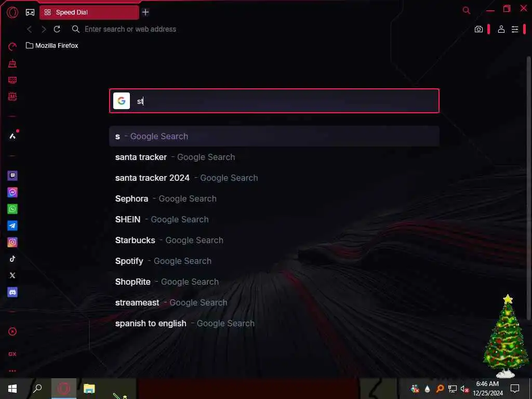Reload the page
532x399 pixels.
[x=57, y=29]
